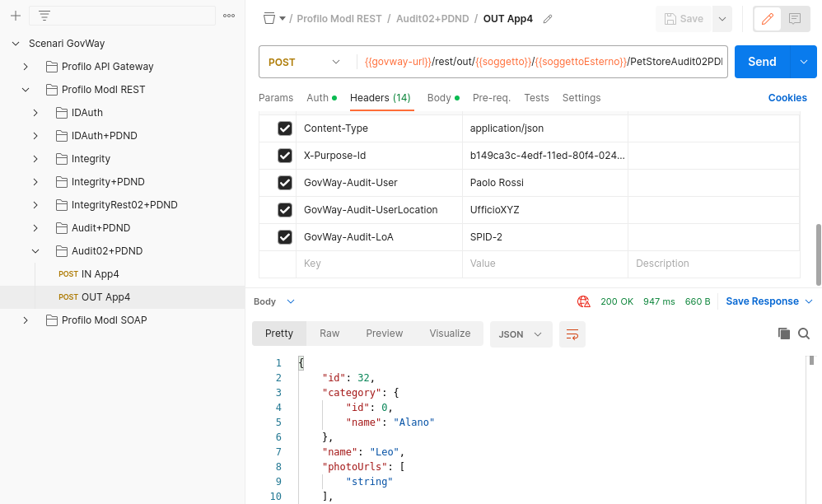Viewport: 822px width, 504px height.
Task: Open the POST method dropdown
Action: point(305,62)
